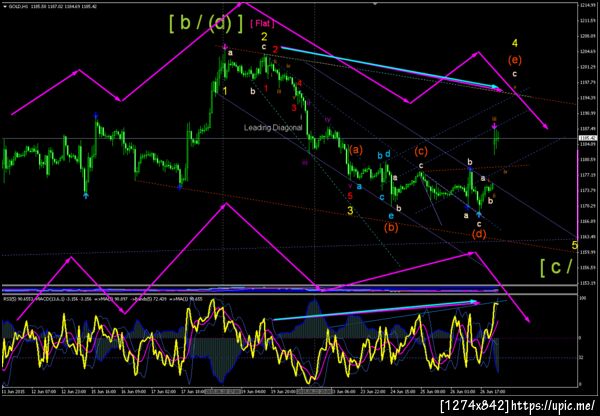Select the 'Leading Diagonal' text label
The width and height of the screenshot is (600, 416).
tap(273, 127)
